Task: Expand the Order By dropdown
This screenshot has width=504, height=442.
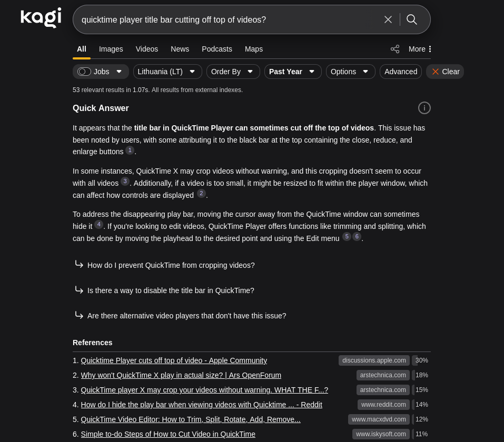Action: 233,72
